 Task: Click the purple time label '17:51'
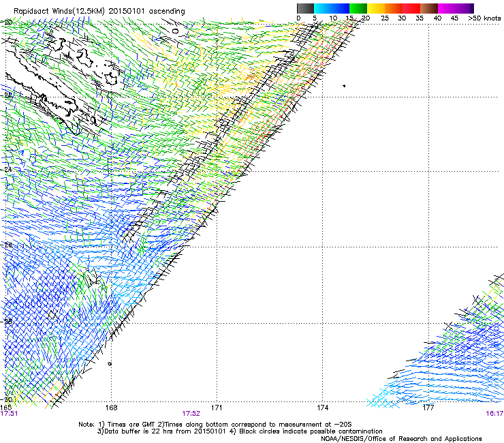(9, 414)
